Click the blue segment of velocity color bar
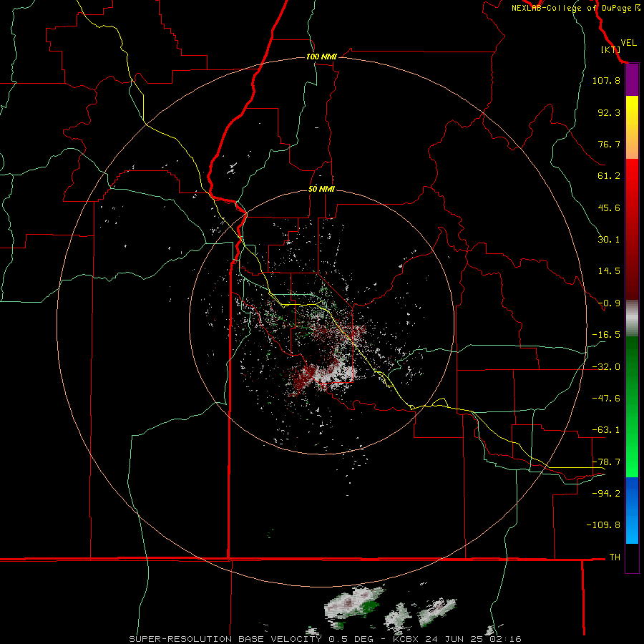The image size is (644, 644). 632,510
